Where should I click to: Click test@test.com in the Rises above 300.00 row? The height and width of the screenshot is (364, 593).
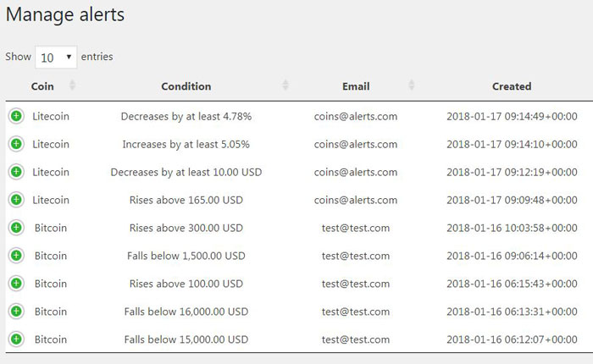(356, 228)
